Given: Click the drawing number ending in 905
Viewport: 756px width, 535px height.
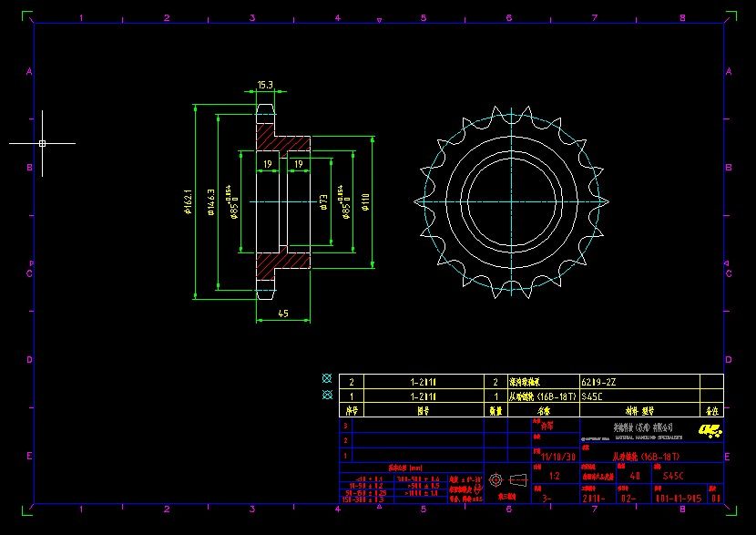Looking at the screenshot, I should 679,499.
